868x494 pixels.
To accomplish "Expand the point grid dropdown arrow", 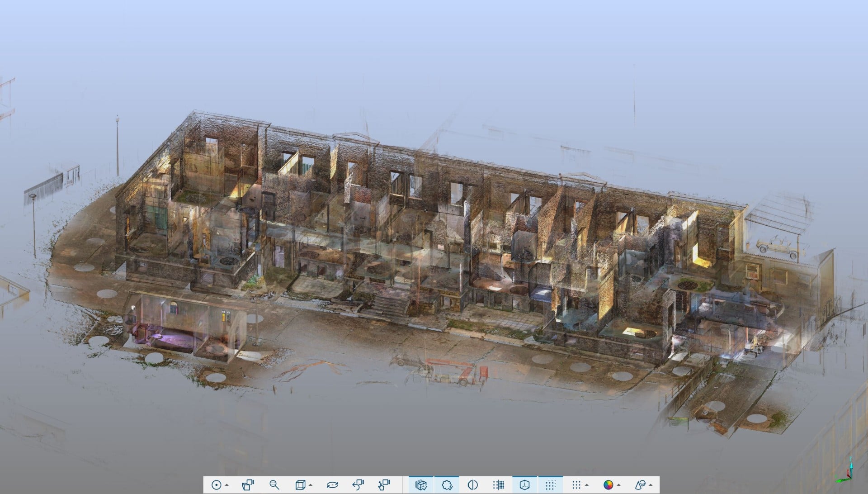I will pyautogui.click(x=587, y=485).
